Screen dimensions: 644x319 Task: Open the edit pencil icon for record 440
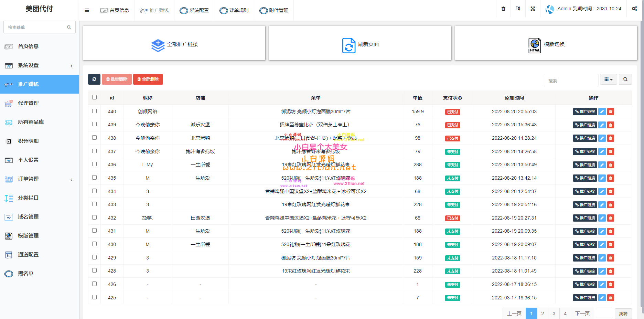pyautogui.click(x=602, y=111)
